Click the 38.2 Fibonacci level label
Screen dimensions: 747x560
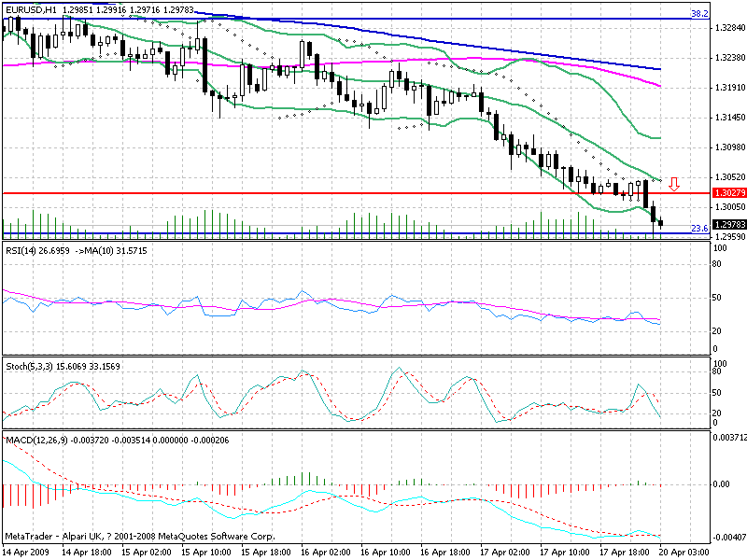tap(699, 14)
